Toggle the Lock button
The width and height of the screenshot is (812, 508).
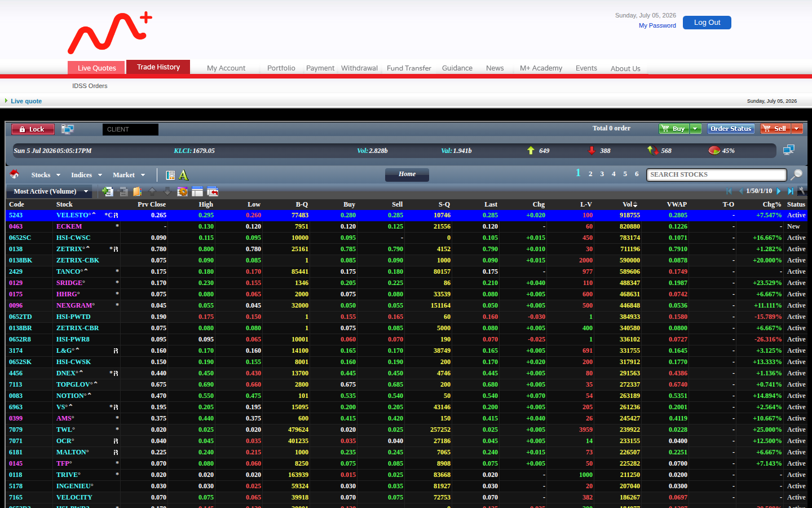pos(33,129)
